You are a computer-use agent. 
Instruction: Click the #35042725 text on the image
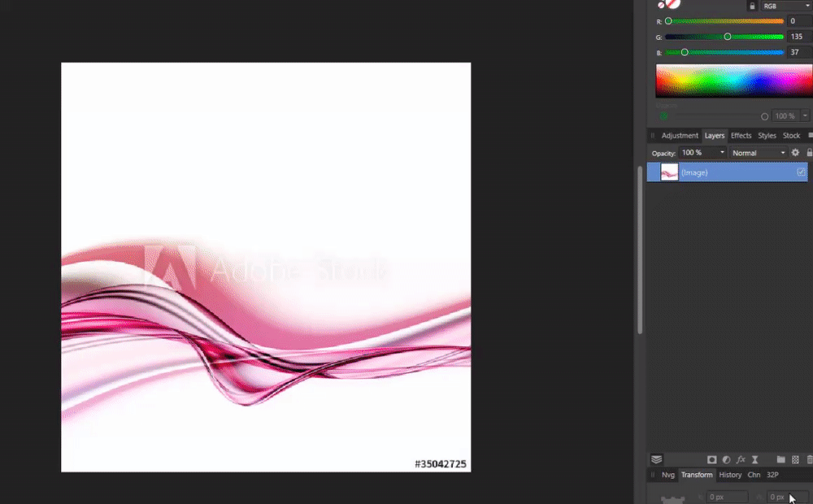[x=440, y=464]
